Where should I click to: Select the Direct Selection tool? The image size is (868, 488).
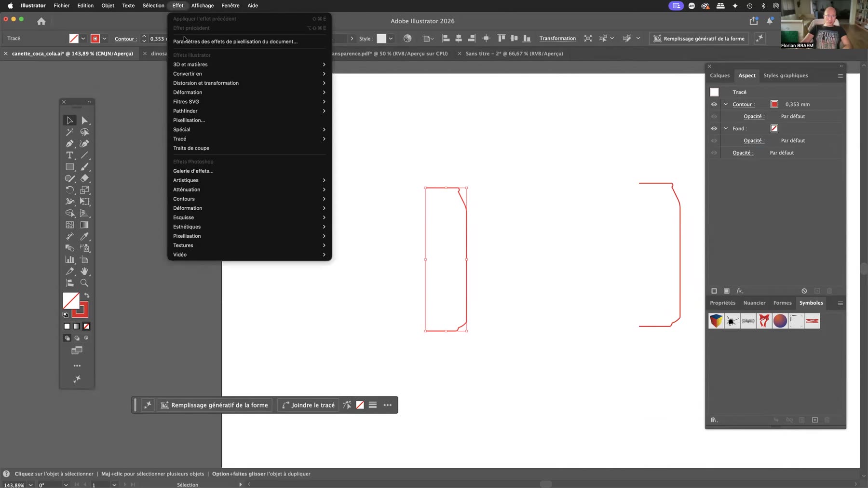[85, 120]
